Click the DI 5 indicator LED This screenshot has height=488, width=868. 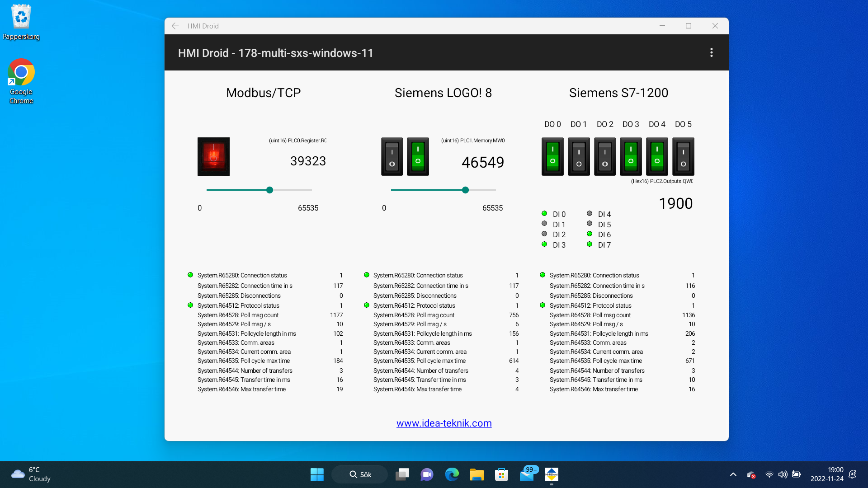click(x=590, y=224)
